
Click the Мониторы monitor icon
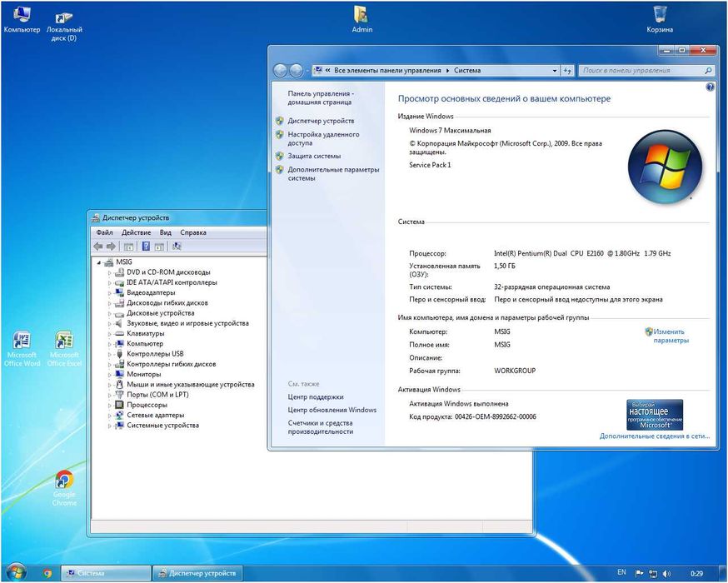[x=120, y=375]
